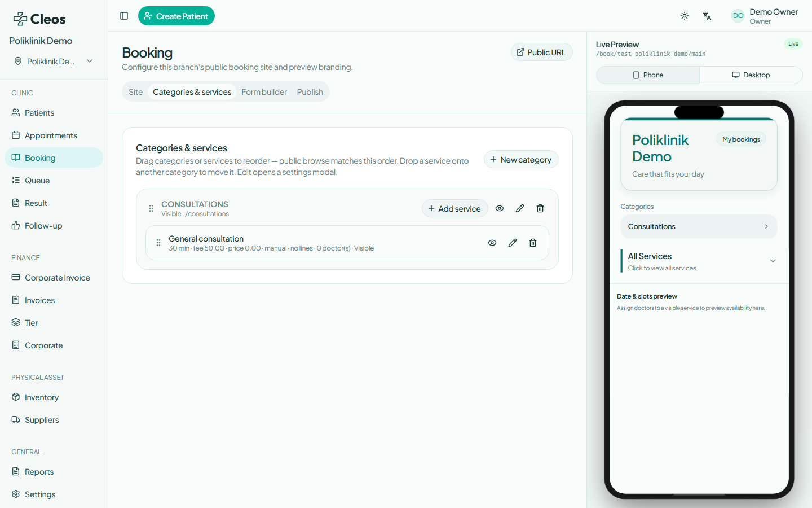
Task: Open Corporate Invoice page
Action: (x=54, y=278)
